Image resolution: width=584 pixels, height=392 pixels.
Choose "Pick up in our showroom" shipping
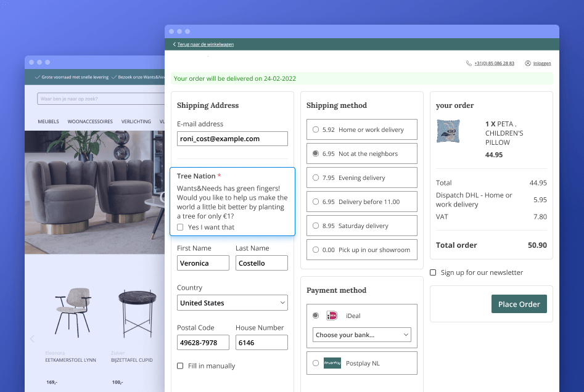(315, 250)
